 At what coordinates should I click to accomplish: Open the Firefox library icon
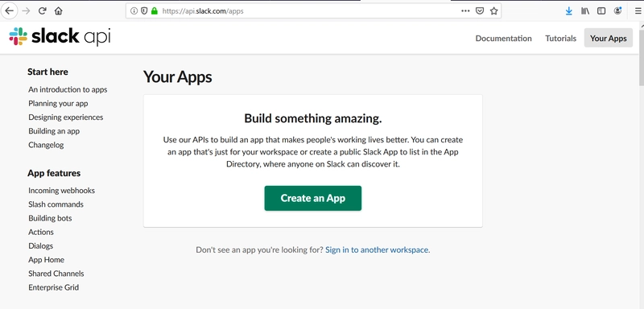coord(585,11)
